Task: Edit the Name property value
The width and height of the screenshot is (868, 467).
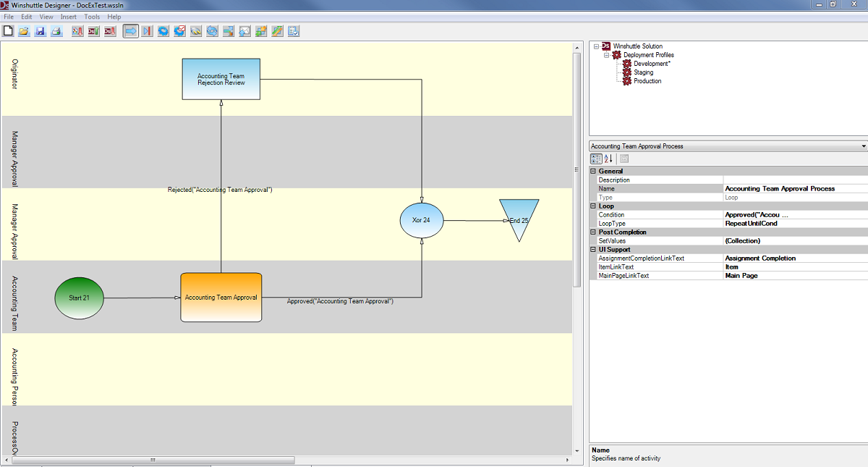Action: (796, 189)
